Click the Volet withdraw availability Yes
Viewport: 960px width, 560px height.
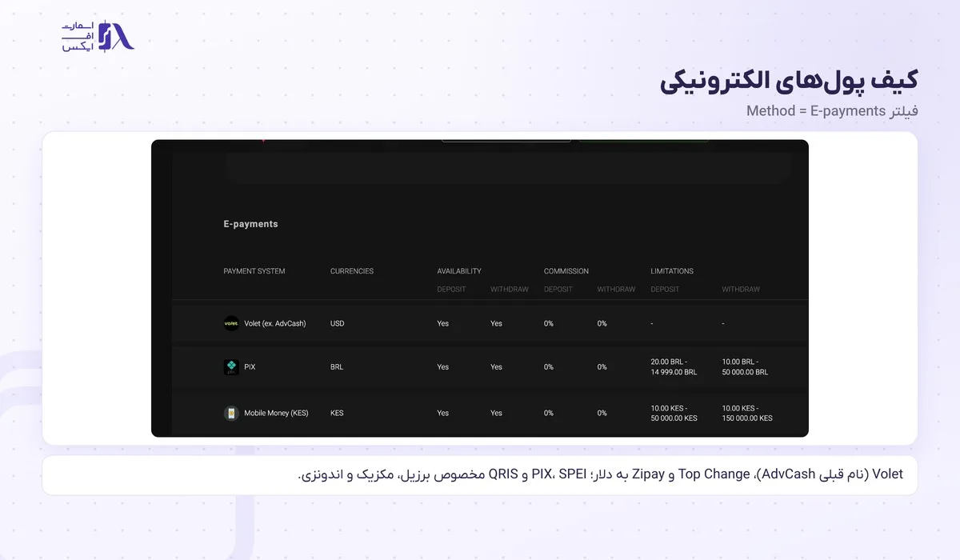point(497,324)
